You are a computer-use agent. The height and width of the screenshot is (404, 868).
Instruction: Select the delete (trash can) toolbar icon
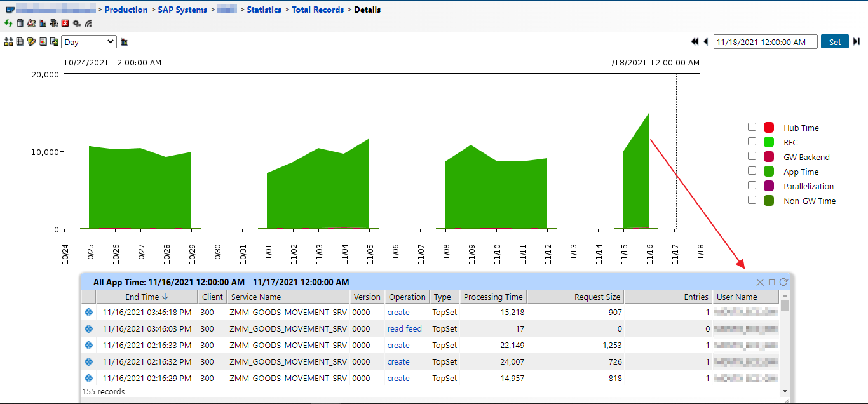point(20,24)
